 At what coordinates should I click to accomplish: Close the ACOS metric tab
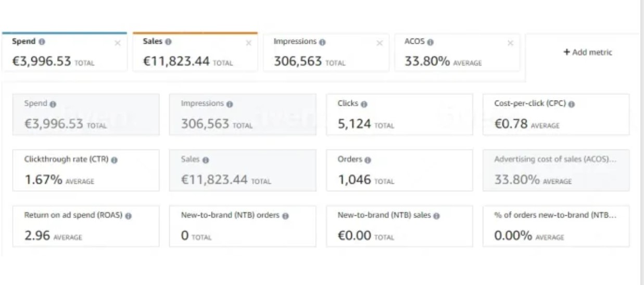coord(510,43)
